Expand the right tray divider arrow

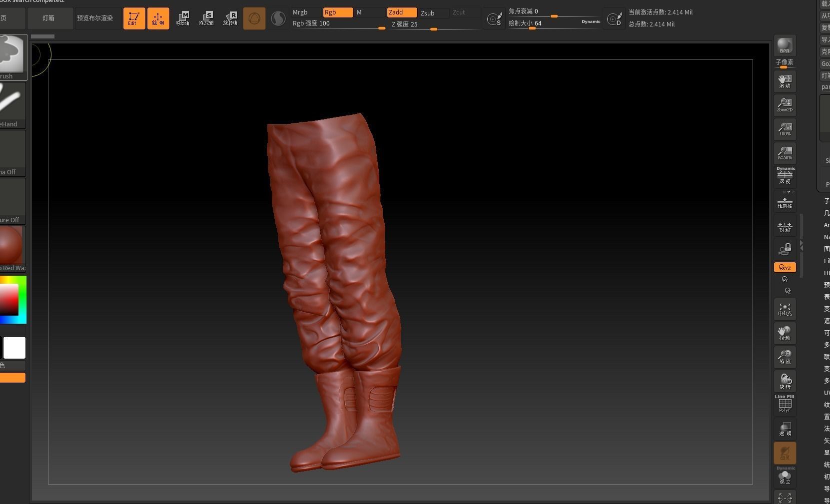802,245
